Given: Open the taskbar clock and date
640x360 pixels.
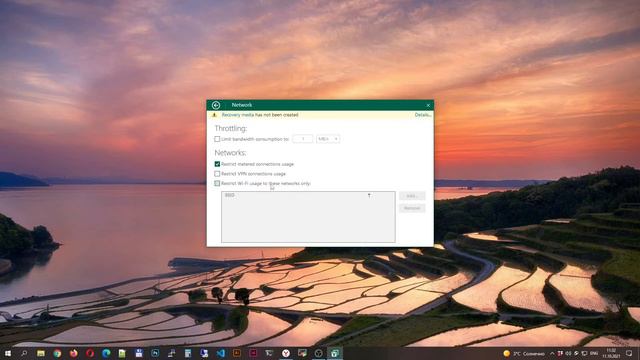Looking at the screenshot, I should (x=611, y=353).
